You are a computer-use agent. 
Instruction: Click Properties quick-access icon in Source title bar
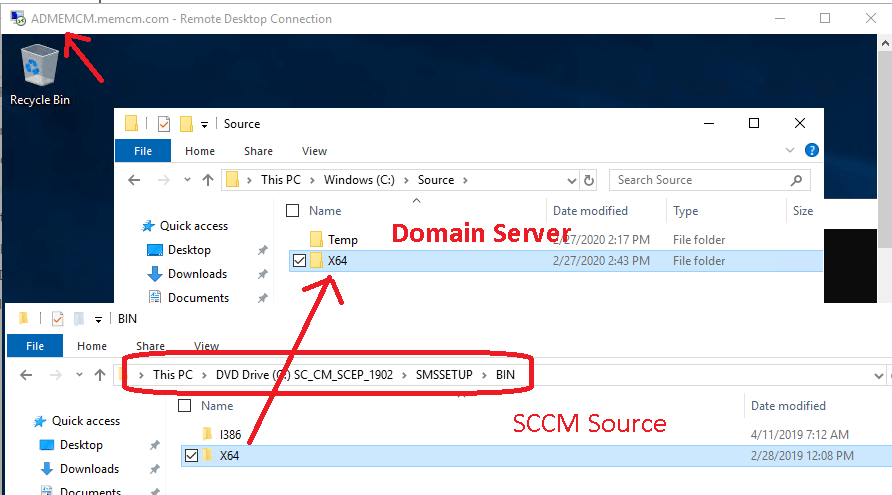click(164, 123)
